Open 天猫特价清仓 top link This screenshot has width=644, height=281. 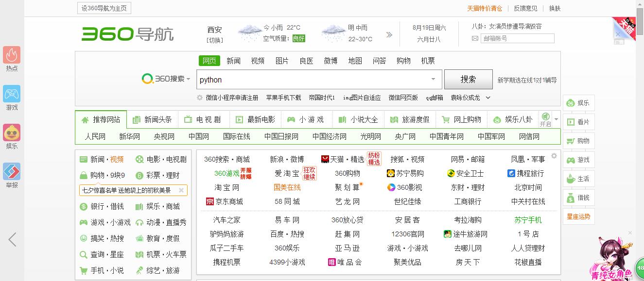coord(485,8)
